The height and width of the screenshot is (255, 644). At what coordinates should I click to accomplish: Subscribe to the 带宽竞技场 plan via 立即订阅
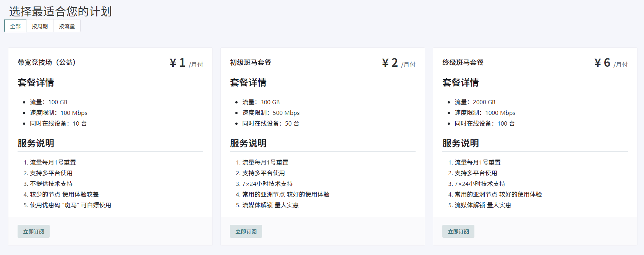pyautogui.click(x=34, y=231)
